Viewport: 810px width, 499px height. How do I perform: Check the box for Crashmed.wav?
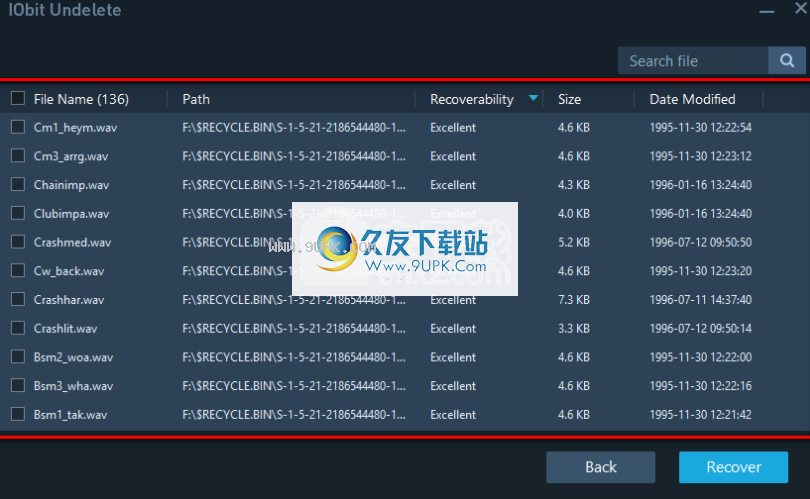coord(18,242)
